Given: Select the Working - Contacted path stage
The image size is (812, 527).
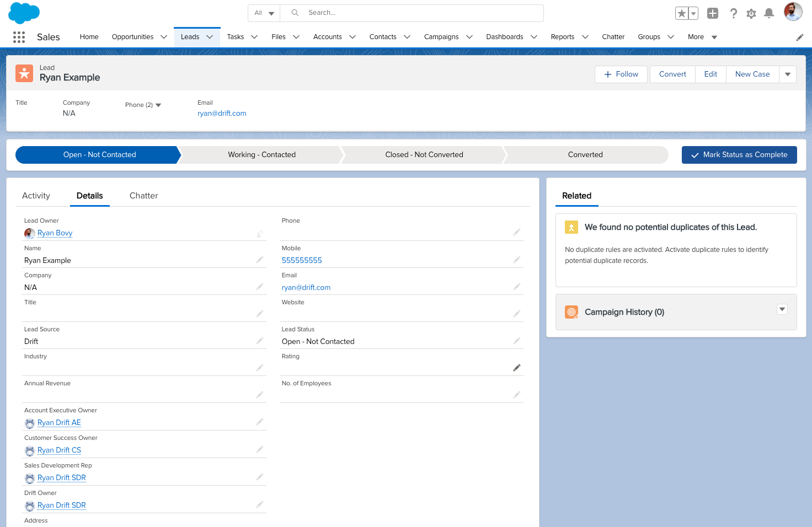Looking at the screenshot, I should point(261,155).
